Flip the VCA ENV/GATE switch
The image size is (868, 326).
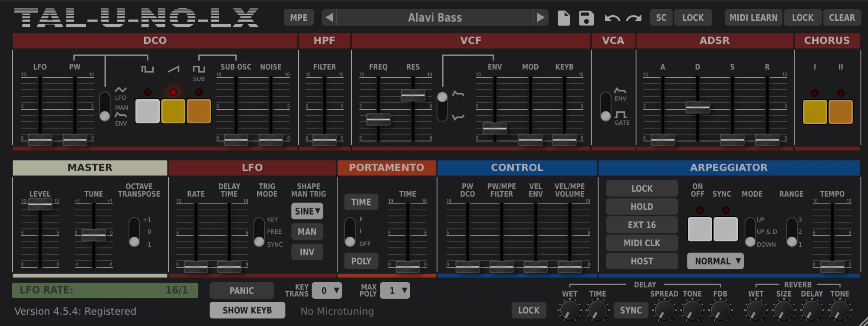point(605,106)
